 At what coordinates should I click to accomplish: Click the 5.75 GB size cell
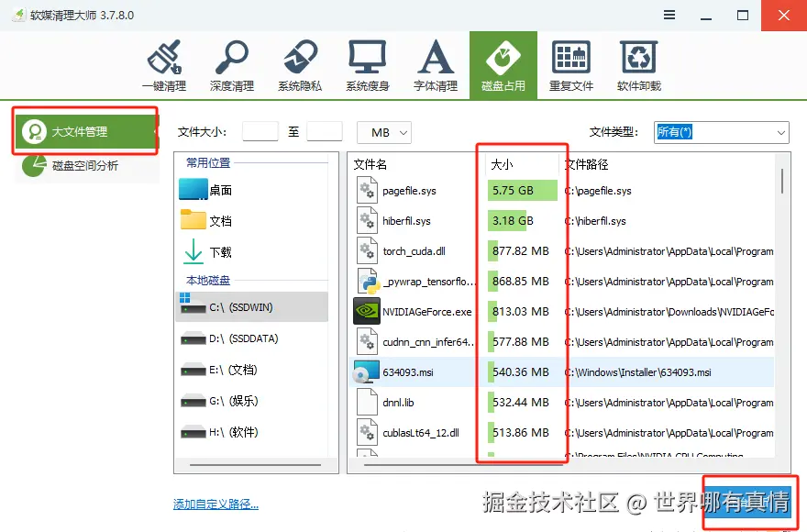523,190
